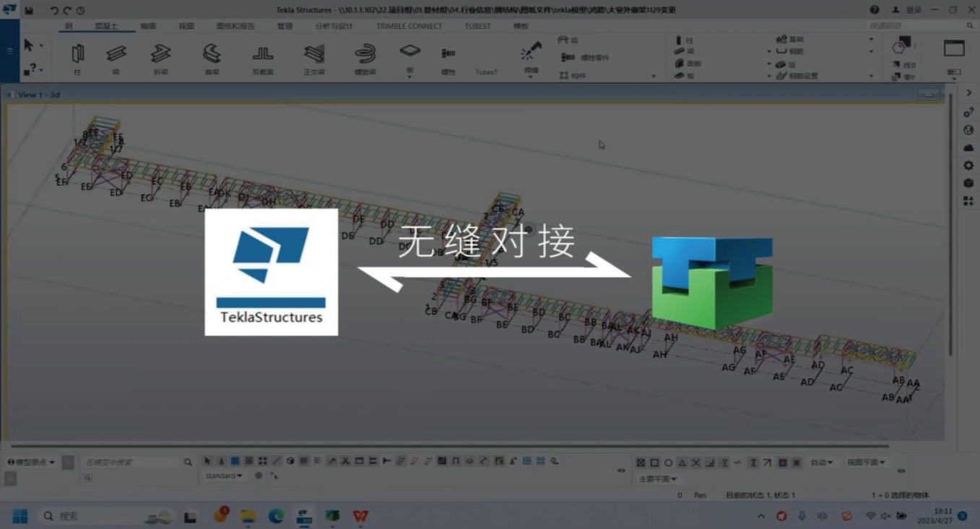Open the 模型原点 dropdown
Viewport: 980px width, 529px height.
pos(31,462)
